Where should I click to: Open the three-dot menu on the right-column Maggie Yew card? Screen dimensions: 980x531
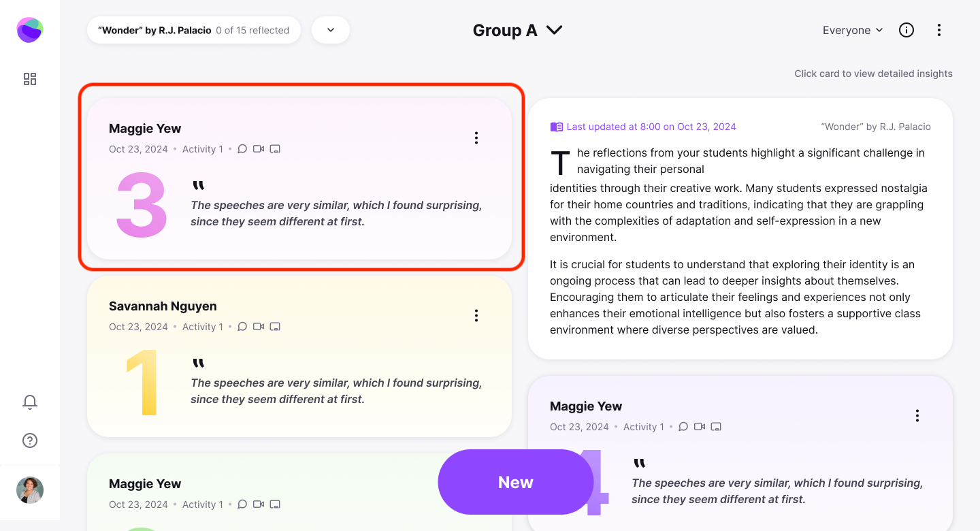coord(917,415)
